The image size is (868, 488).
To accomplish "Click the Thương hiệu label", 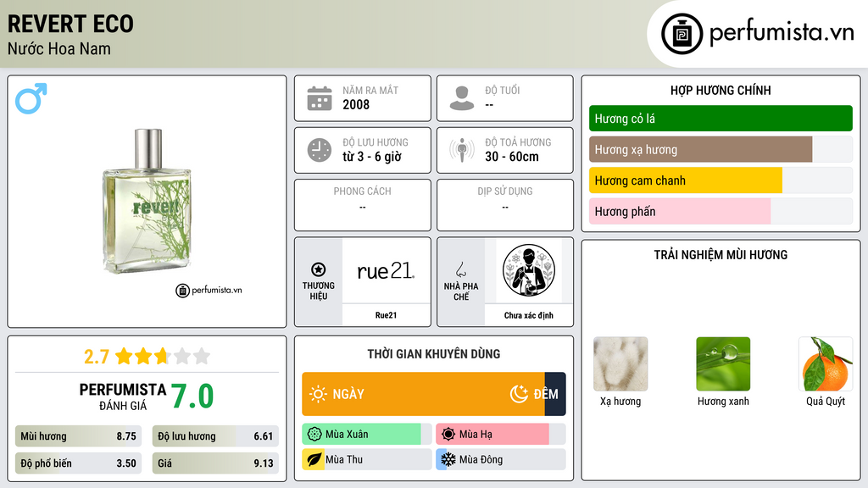I will point(319,291).
